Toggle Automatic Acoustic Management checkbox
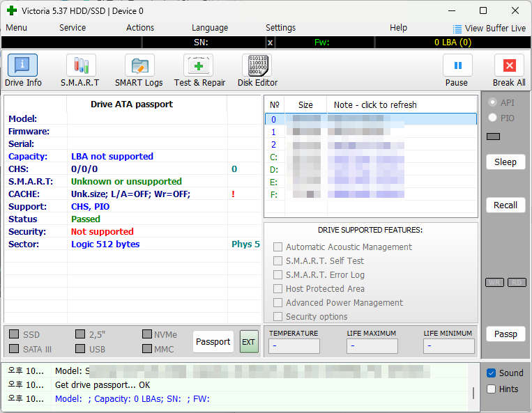Viewport: 532px width, 413px height. tap(278, 247)
